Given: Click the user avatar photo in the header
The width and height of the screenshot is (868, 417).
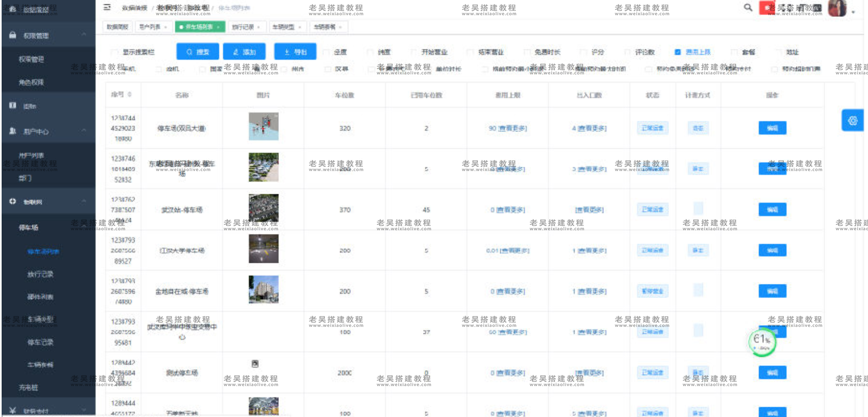Looking at the screenshot, I should pyautogui.click(x=837, y=8).
